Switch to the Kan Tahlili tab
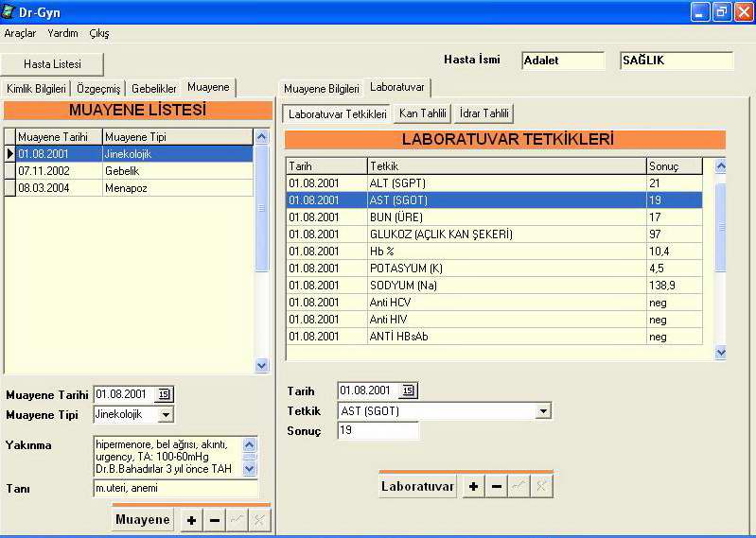The image size is (756, 538). click(423, 113)
